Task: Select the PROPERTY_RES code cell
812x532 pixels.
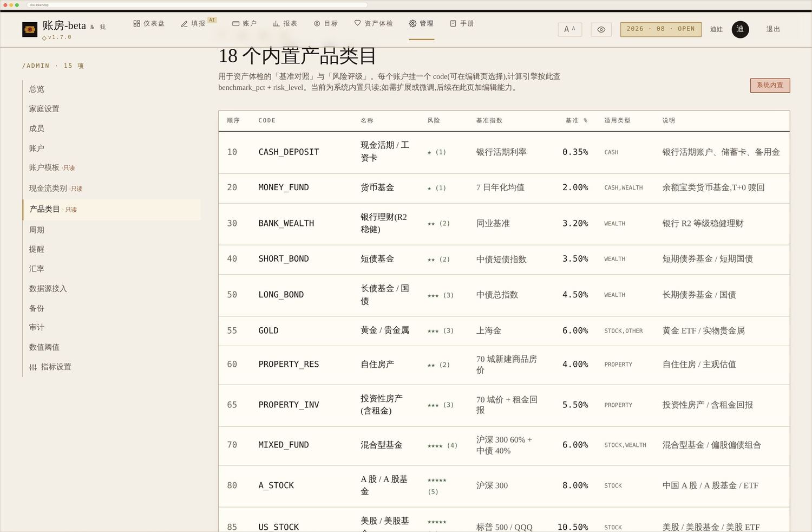Action: [289, 365]
